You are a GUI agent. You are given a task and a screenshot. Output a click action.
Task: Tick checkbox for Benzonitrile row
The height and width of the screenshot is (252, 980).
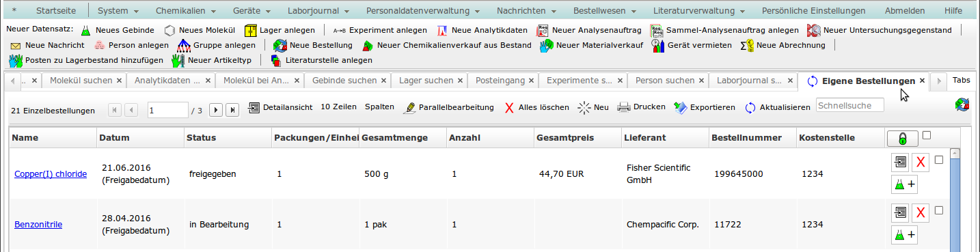coord(939,210)
